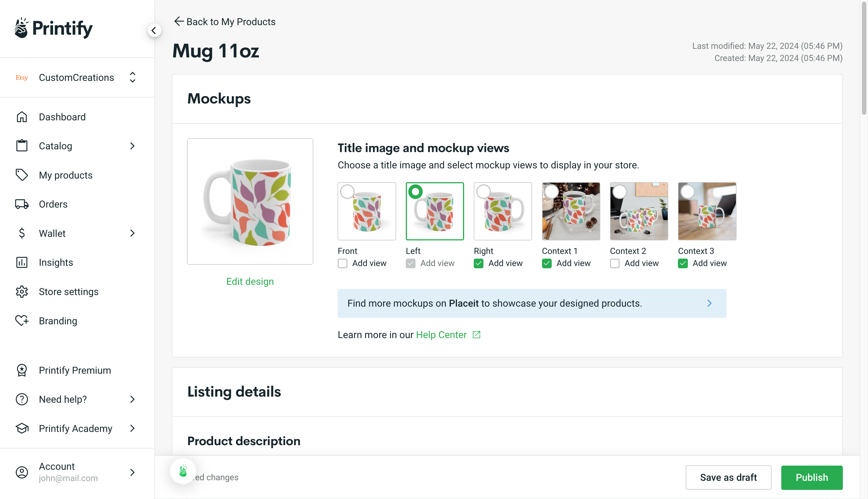
Task: Select Front as the title image
Action: pyautogui.click(x=347, y=192)
